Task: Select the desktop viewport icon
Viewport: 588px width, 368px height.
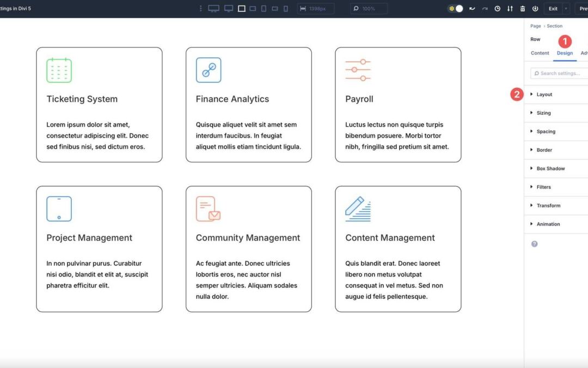Action: 228,9
